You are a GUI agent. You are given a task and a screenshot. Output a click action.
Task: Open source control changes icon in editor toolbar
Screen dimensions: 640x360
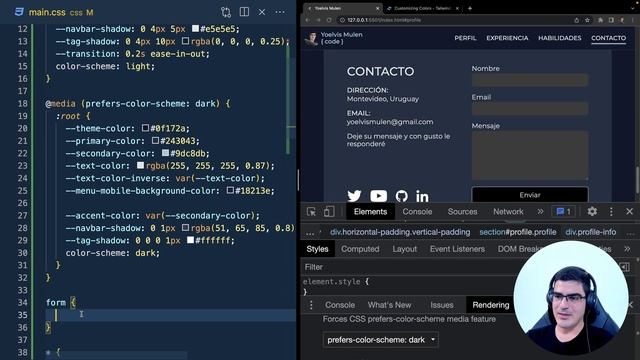[226, 12]
